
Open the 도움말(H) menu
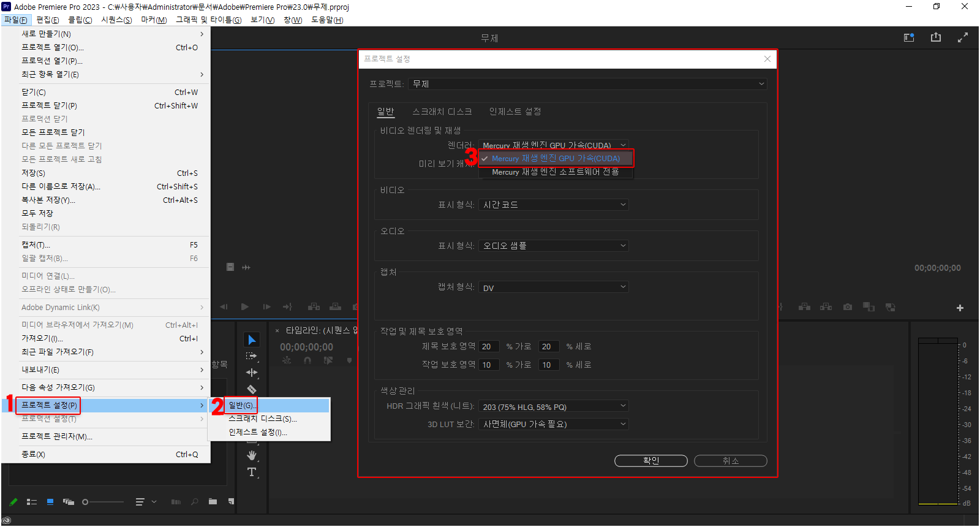pyautogui.click(x=327, y=20)
